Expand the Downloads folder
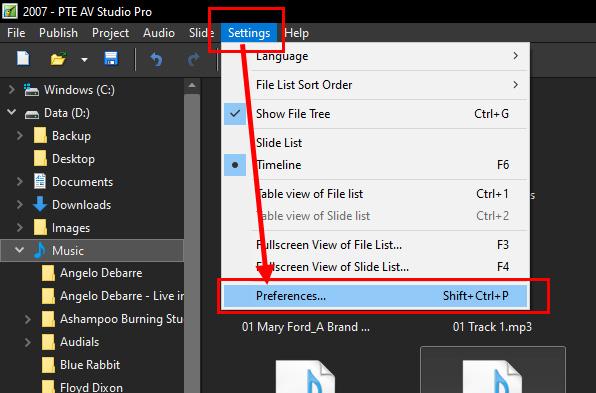596x393 pixels. pyautogui.click(x=20, y=205)
